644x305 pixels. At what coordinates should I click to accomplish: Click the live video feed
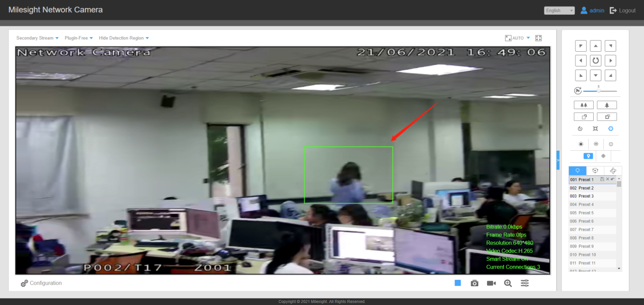pos(283,160)
